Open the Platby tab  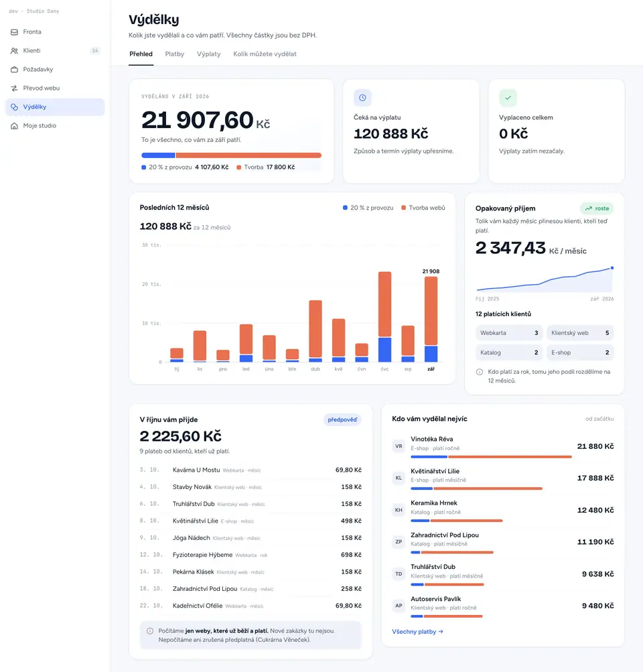coord(175,54)
